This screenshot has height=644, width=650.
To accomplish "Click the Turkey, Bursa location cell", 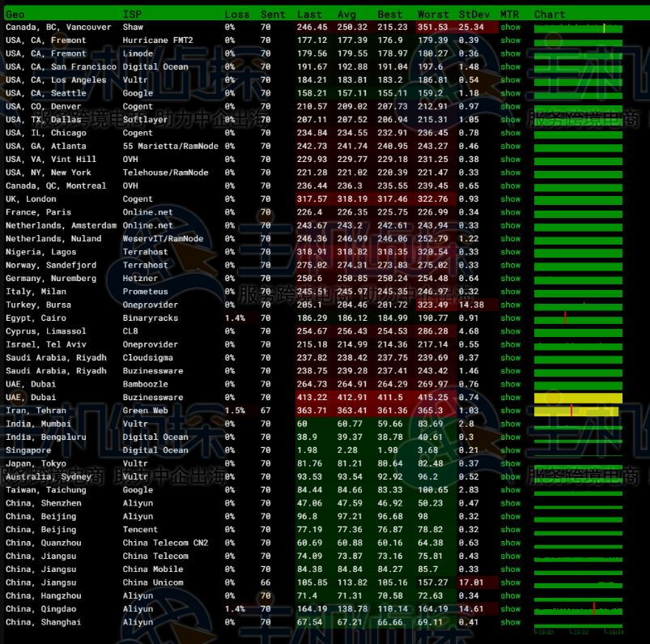I will point(38,305).
